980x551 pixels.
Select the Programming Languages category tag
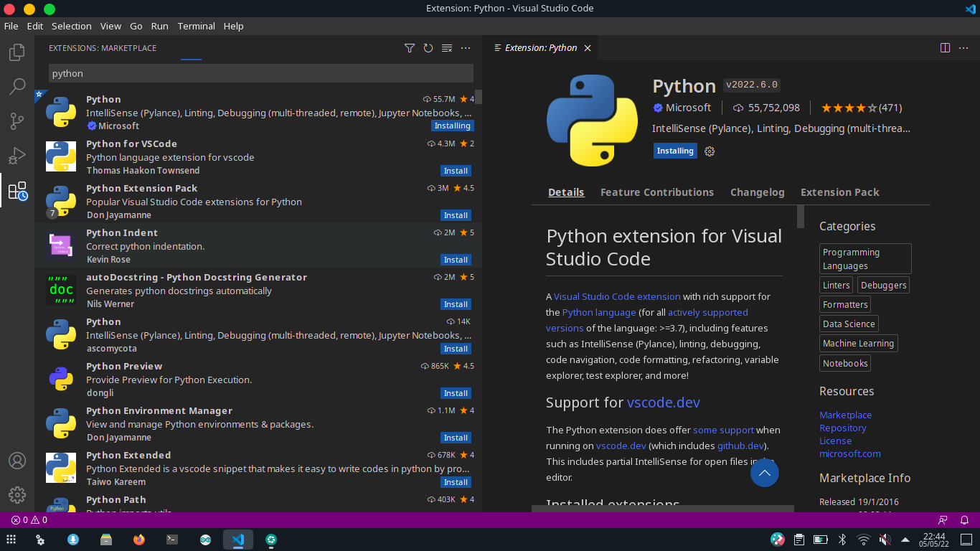point(865,259)
